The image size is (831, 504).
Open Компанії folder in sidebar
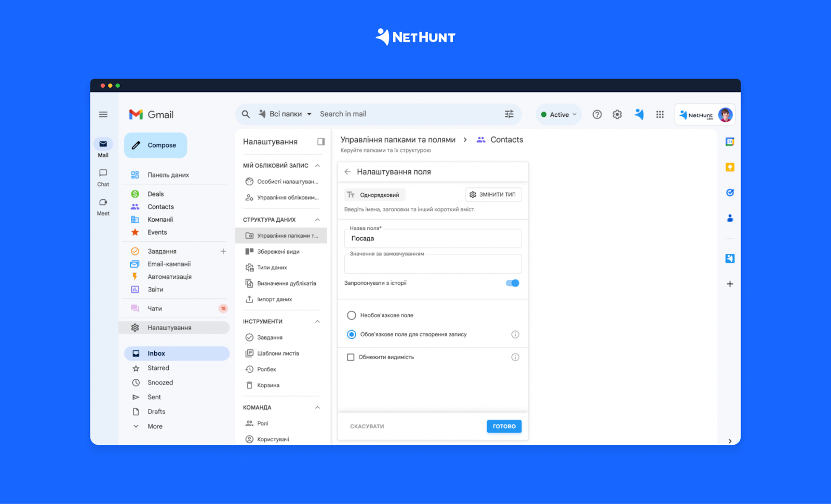coord(160,220)
